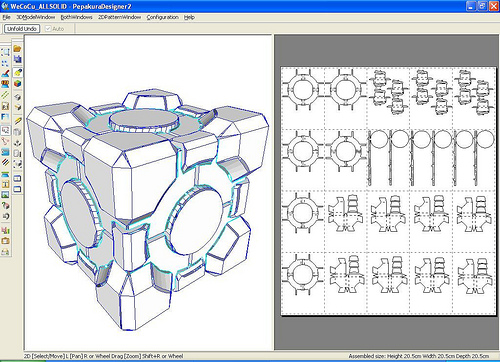This screenshot has height=362, width=500.
Task: Click the printer icon at toolbar bottom
Action: 5,252
